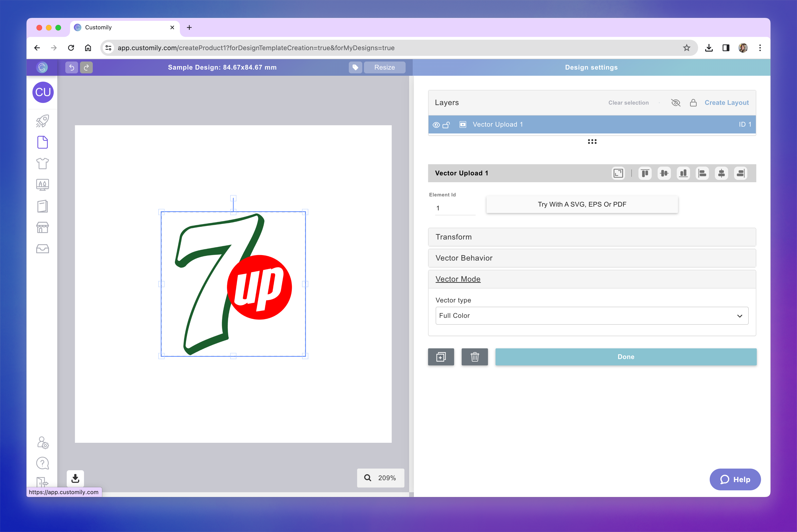This screenshot has width=797, height=532.
Task: Align element to top edge
Action: coord(645,173)
